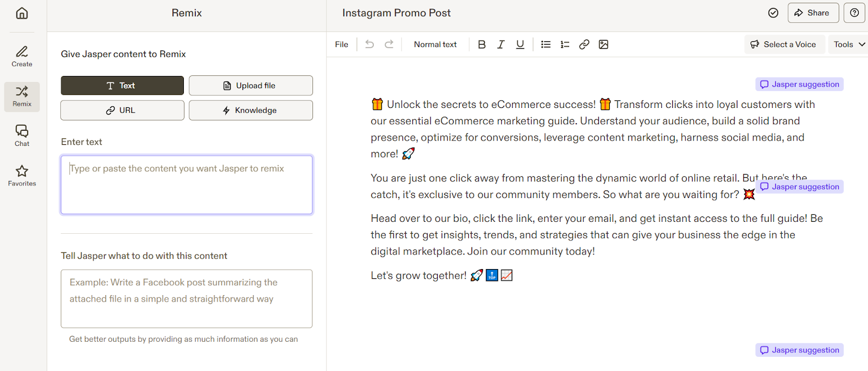The height and width of the screenshot is (371, 868).
Task: Choose the Upload file option
Action: (x=251, y=86)
